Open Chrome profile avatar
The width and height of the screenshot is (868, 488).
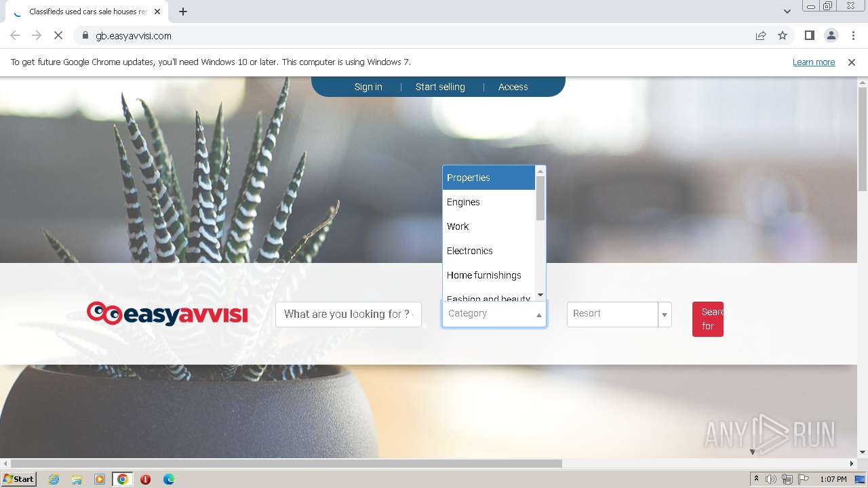click(x=831, y=35)
